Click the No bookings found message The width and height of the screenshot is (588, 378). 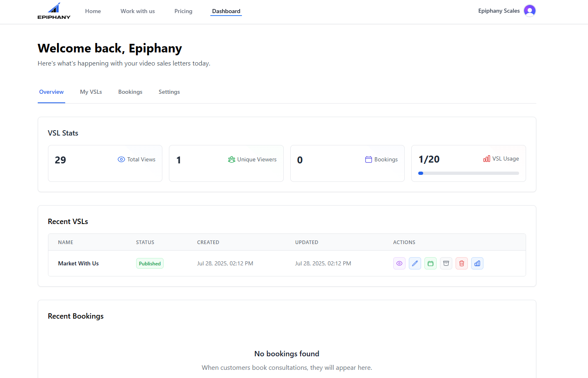click(x=287, y=354)
